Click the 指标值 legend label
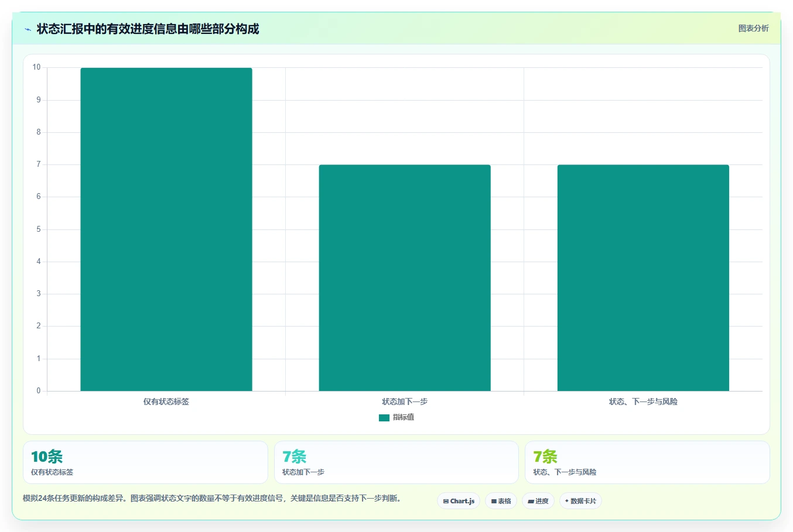This screenshot has height=532, width=793. click(404, 417)
